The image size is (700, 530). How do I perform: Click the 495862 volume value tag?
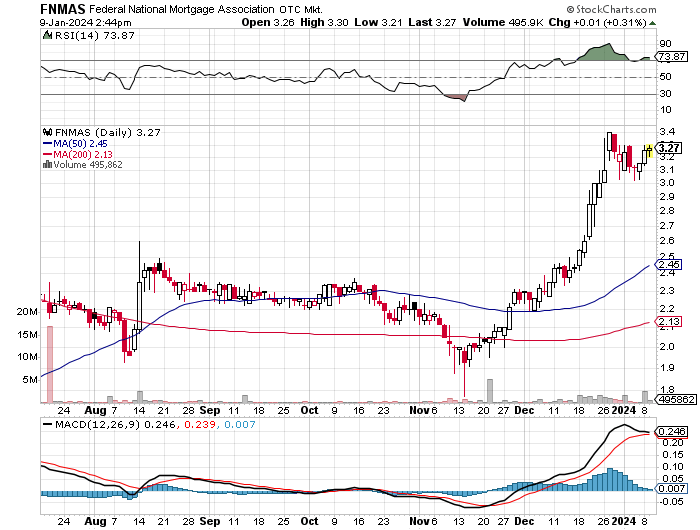(676, 399)
